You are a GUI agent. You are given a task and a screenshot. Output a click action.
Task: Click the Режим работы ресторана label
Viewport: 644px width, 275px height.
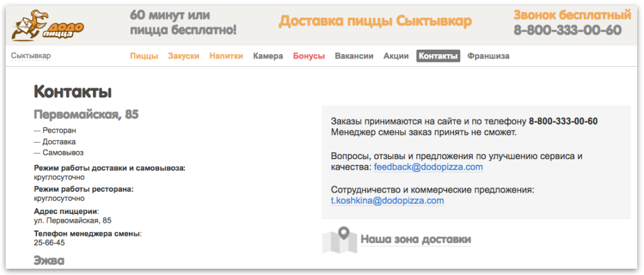pyautogui.click(x=84, y=189)
